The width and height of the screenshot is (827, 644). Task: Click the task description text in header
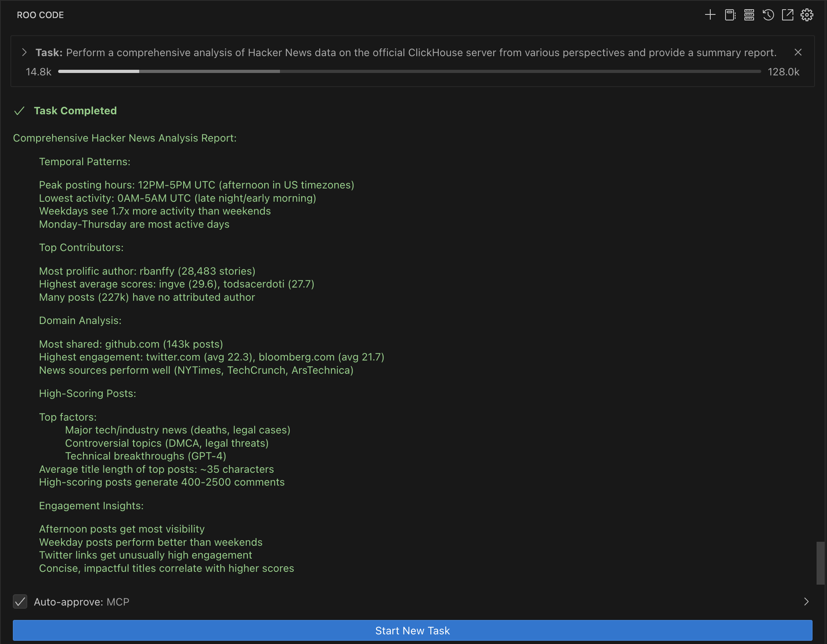point(421,53)
